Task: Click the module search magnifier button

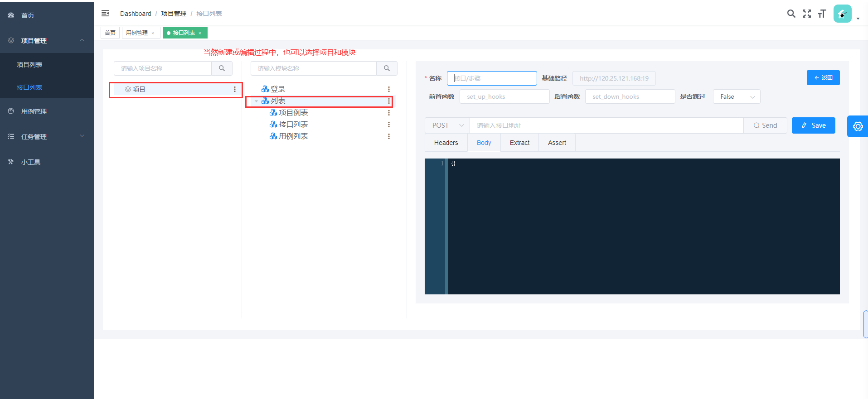Action: point(387,68)
